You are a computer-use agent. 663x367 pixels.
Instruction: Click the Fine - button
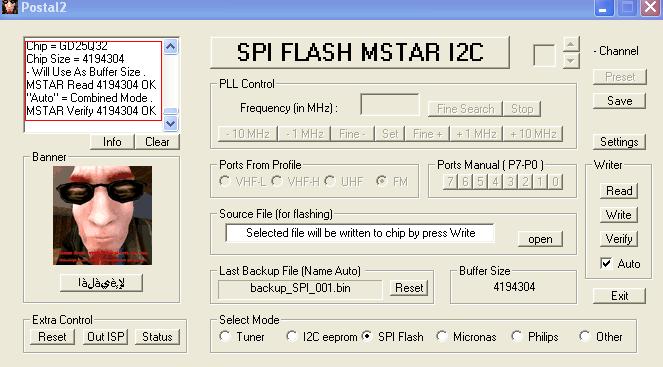(x=352, y=134)
